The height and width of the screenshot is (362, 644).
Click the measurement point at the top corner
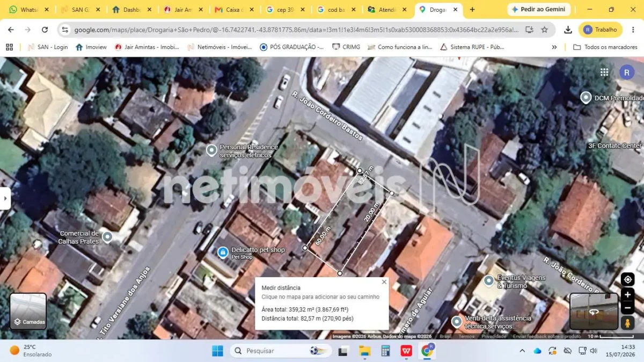click(x=360, y=171)
